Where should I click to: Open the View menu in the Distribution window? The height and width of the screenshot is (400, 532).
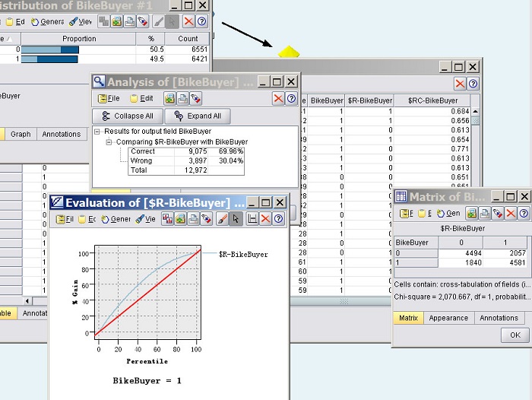point(81,22)
